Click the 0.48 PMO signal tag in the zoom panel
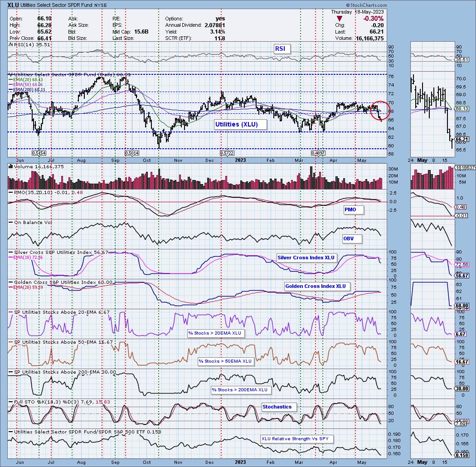 (x=461, y=207)
